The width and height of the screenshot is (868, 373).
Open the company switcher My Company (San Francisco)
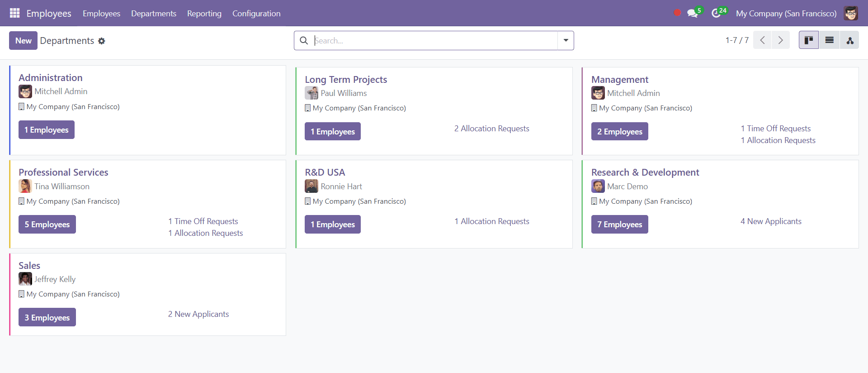point(786,13)
